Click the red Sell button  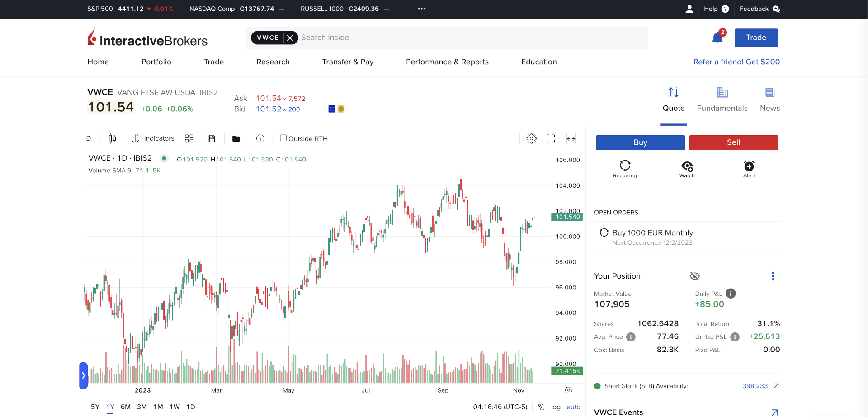tap(733, 142)
